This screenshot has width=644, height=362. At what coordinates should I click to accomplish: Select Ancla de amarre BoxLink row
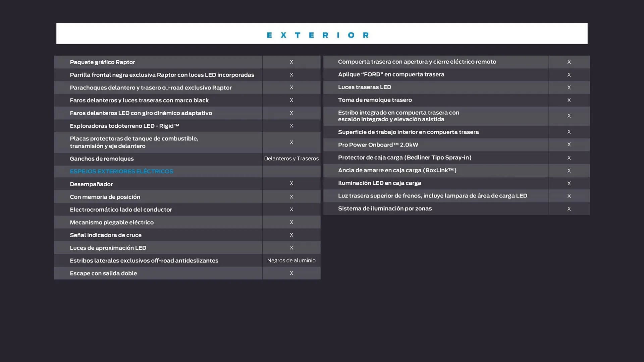pyautogui.click(x=397, y=170)
